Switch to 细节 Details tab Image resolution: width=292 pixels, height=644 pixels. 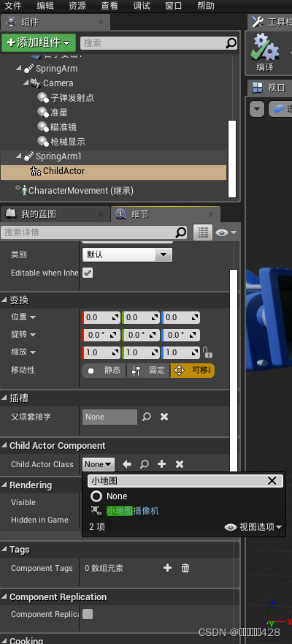[x=165, y=214]
